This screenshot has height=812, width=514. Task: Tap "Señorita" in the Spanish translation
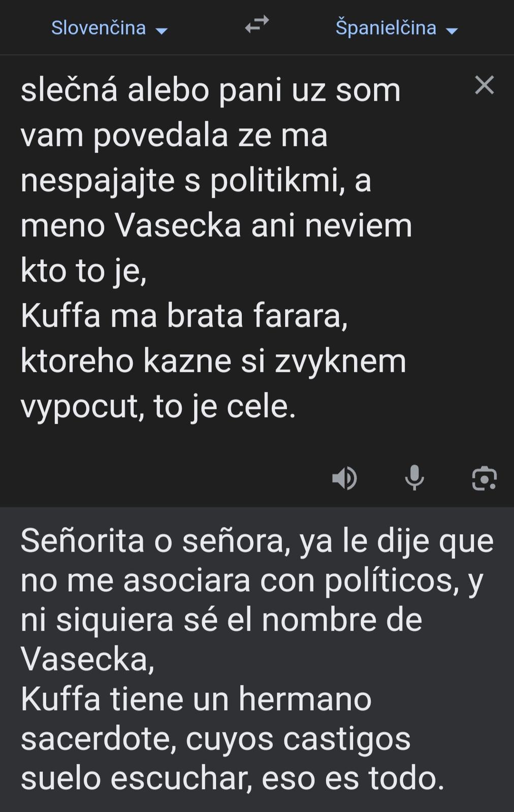click(x=82, y=541)
